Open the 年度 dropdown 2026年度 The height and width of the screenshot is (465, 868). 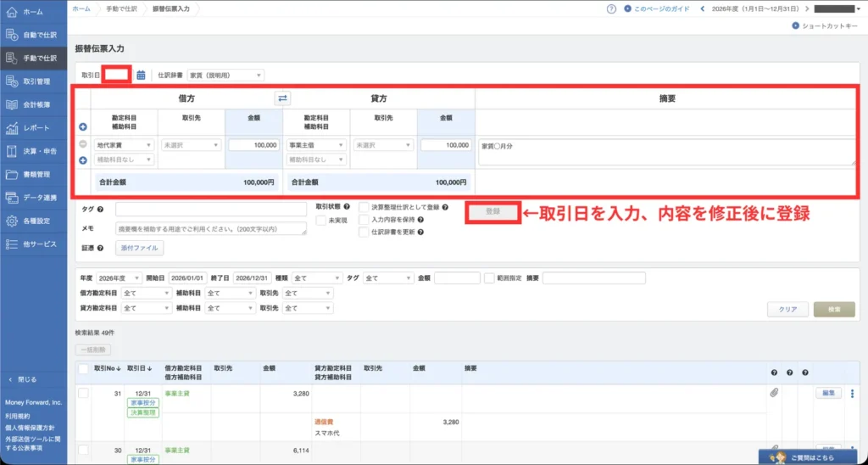pos(119,278)
